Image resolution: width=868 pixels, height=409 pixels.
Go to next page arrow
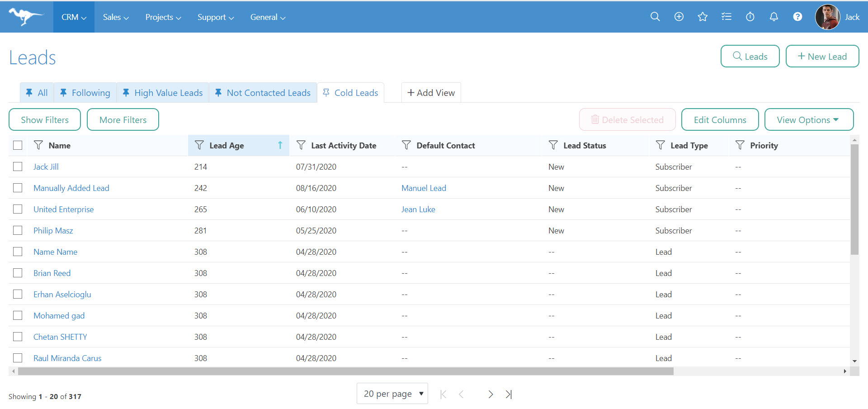(491, 394)
